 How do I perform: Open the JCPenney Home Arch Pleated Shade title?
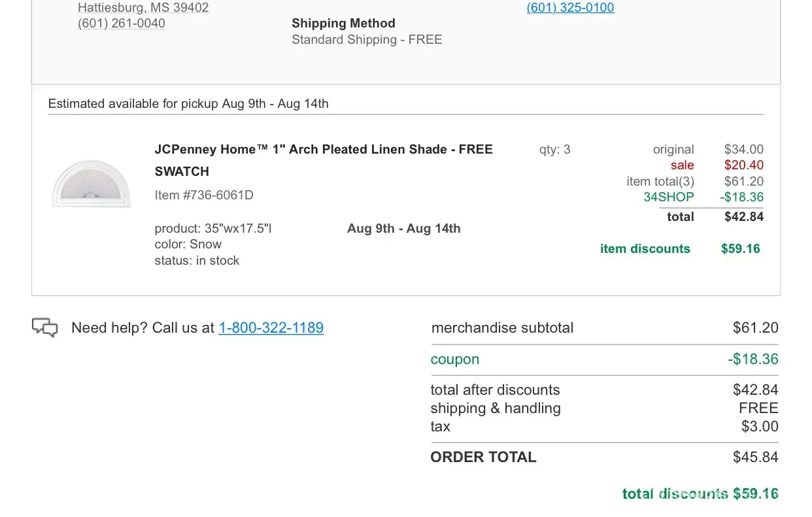324,150
